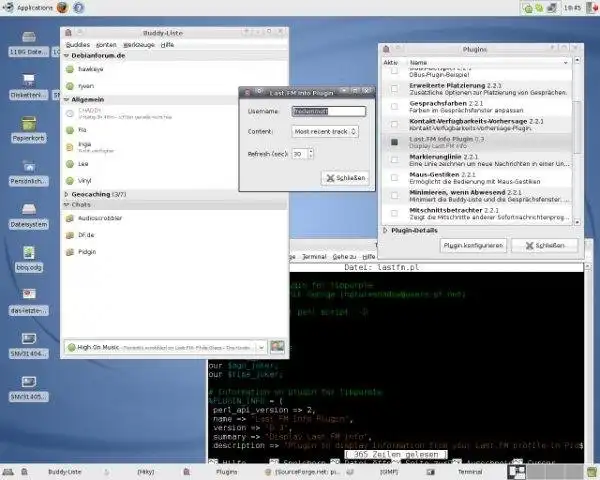600x480 pixels.
Task: Click the Plugins scrollbar down arrow
Action: [577, 222]
